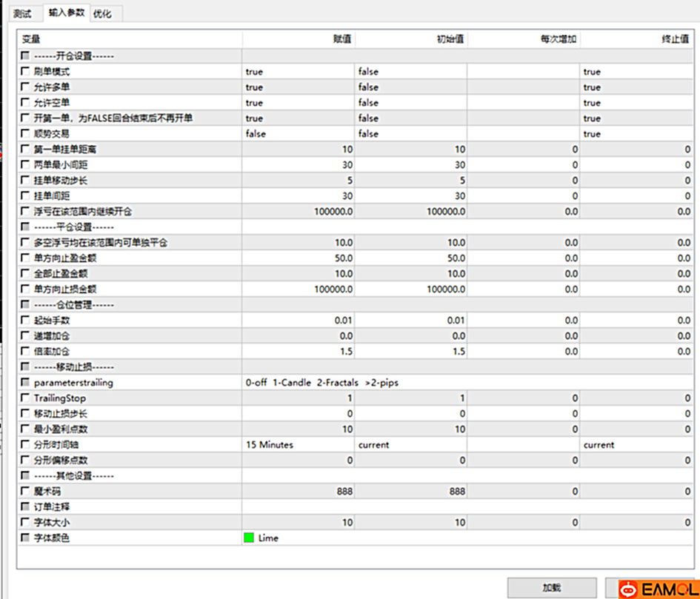Enable the 刷单模式 checkbox
The height and width of the screenshot is (599, 700).
tap(26, 72)
